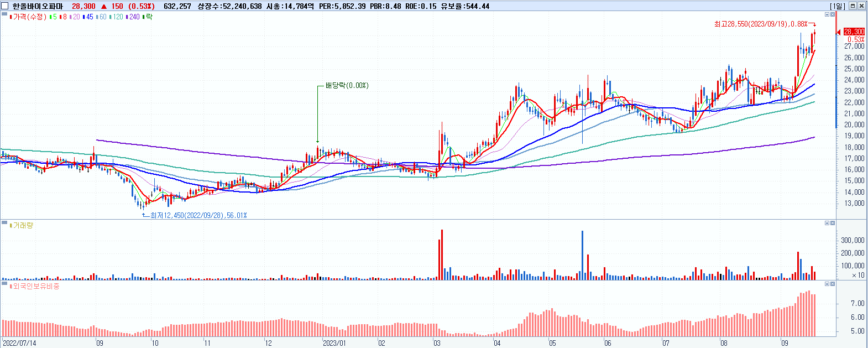The height and width of the screenshot is (348, 868).
Task: Select the 60-day moving average legend
Action: coord(101,17)
